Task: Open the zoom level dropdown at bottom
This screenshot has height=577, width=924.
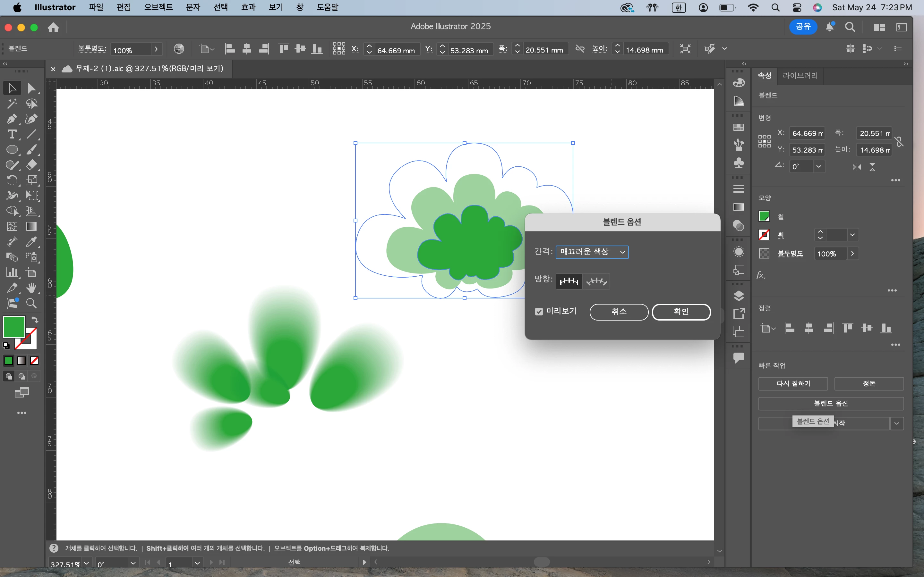Action: coord(87,563)
